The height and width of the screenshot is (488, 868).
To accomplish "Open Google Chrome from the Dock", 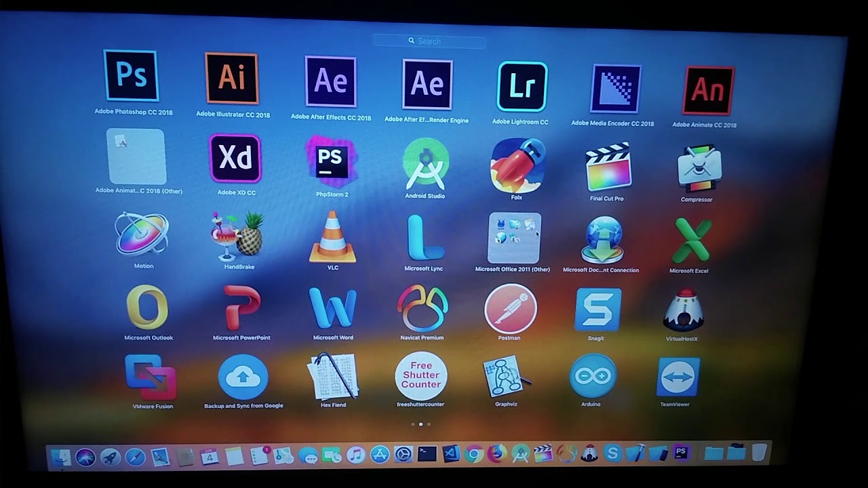I will point(475,453).
